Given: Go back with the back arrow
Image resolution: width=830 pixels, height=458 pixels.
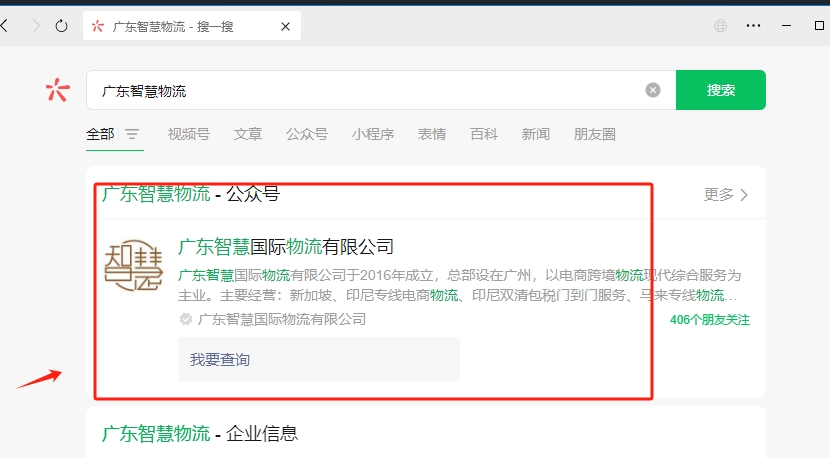Looking at the screenshot, I should pyautogui.click(x=4, y=25).
